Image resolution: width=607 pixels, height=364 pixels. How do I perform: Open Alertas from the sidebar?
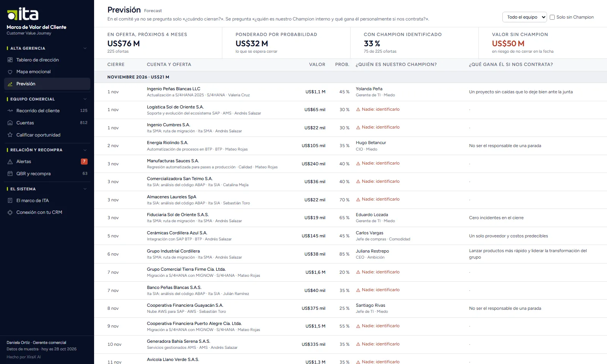[47, 162]
